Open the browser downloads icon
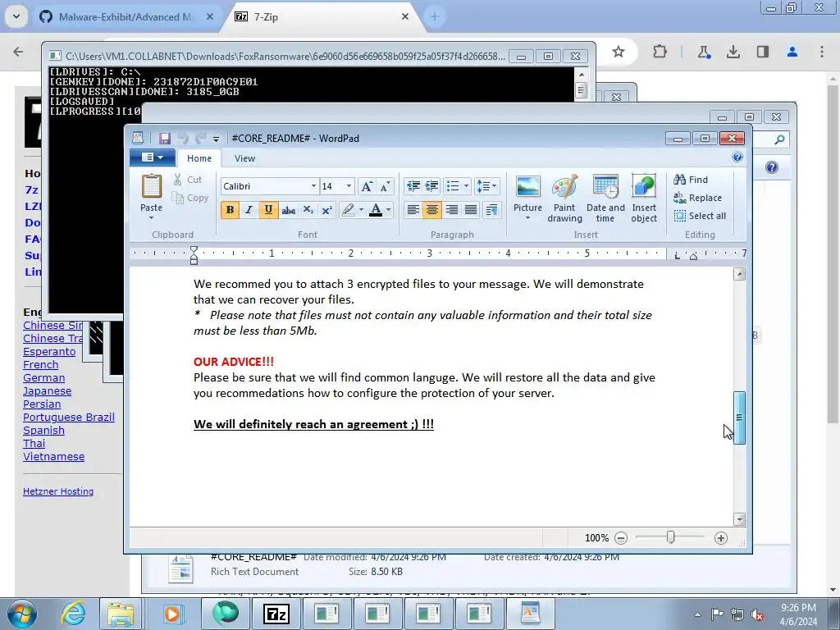This screenshot has width=840, height=630. point(733,52)
